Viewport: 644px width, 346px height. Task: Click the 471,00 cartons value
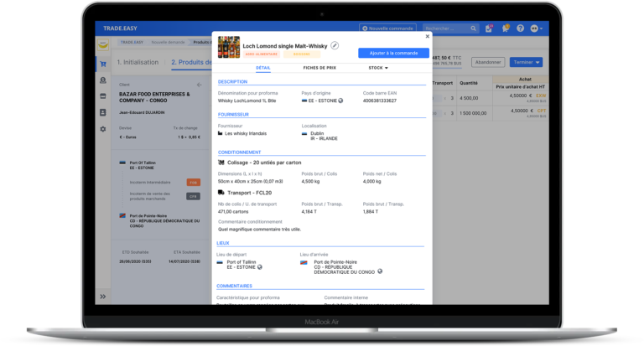233,212
